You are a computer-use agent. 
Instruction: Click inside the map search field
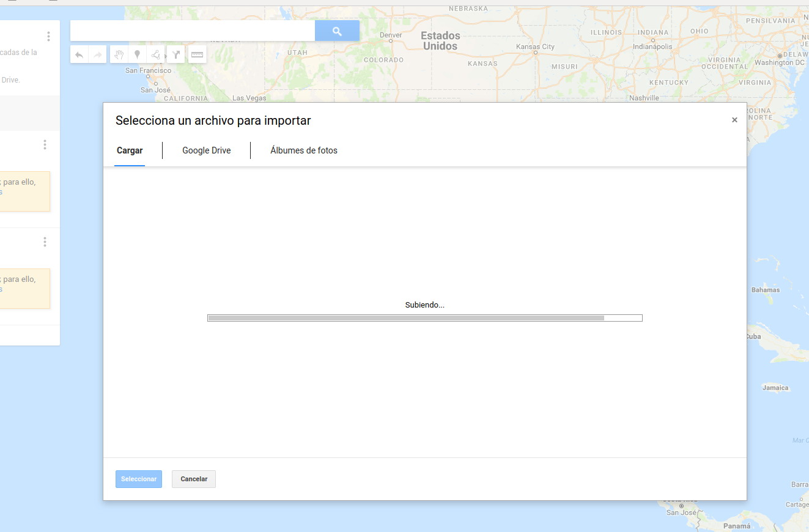coord(192,31)
